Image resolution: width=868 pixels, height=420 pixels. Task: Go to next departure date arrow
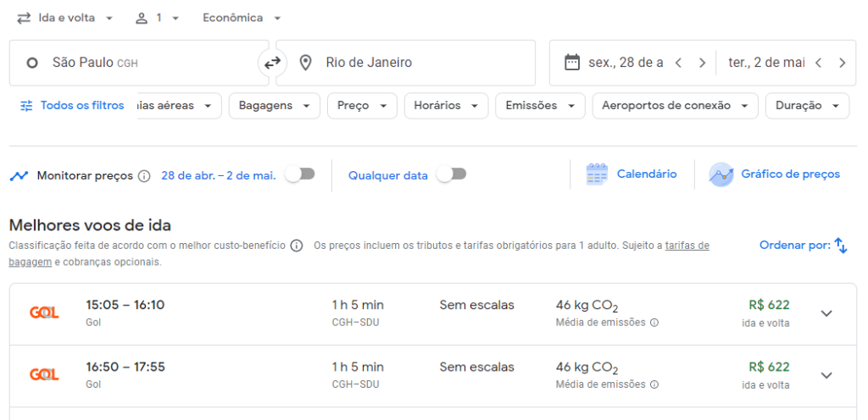702,63
